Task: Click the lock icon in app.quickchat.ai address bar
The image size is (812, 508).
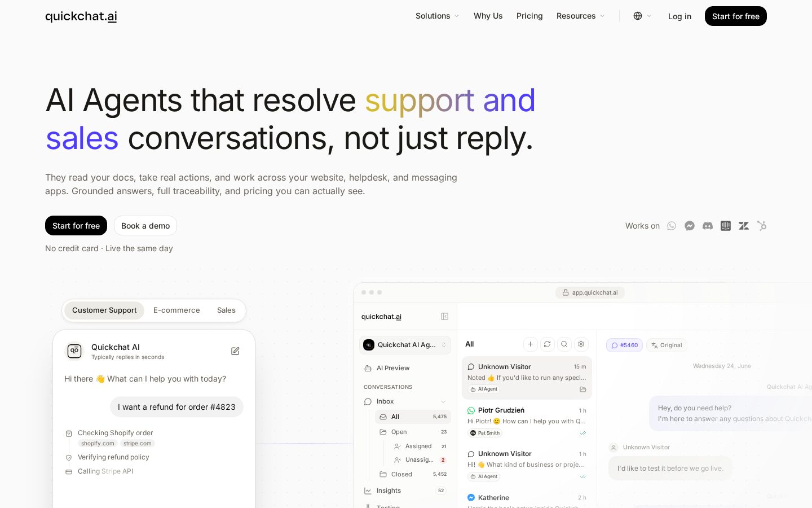Action: pyautogui.click(x=565, y=292)
